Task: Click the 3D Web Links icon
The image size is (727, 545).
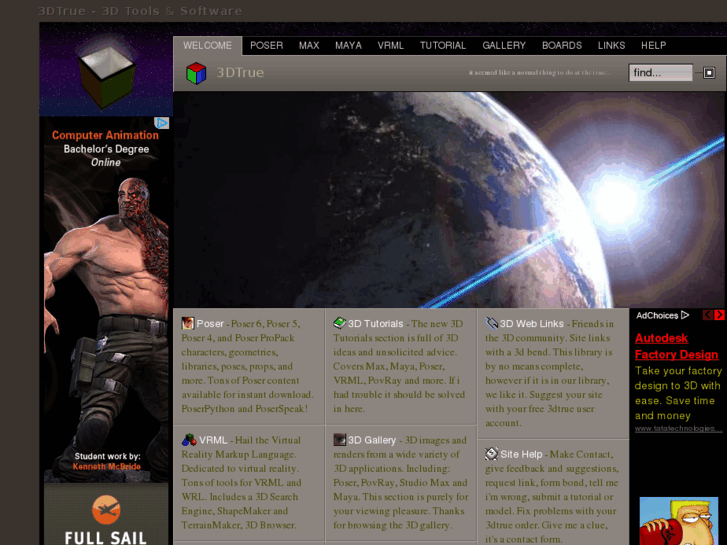Action: [491, 322]
